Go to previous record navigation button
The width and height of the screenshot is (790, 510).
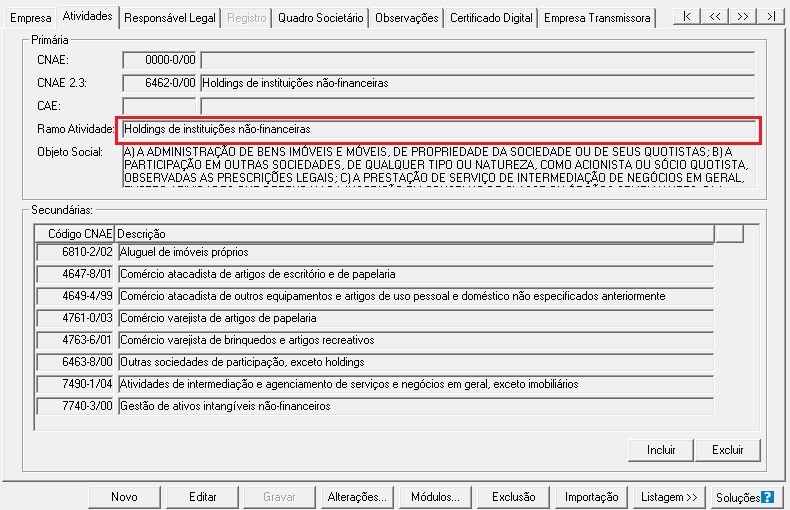click(714, 17)
